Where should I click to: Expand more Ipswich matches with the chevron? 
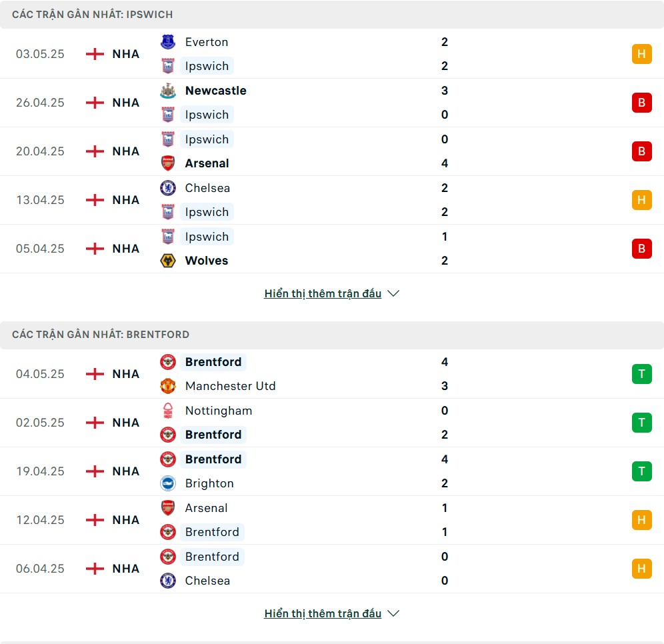(393, 293)
